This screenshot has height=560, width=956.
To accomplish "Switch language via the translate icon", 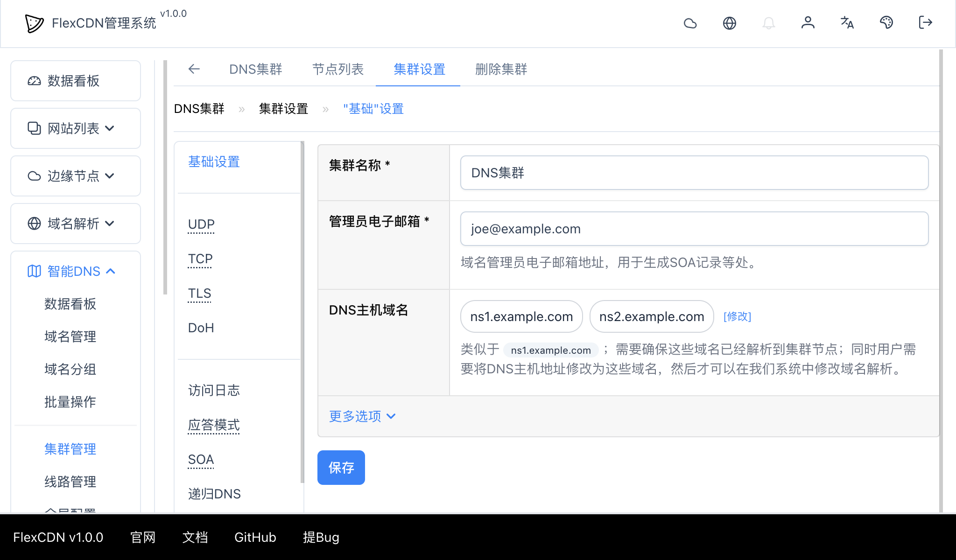I will 847,23.
